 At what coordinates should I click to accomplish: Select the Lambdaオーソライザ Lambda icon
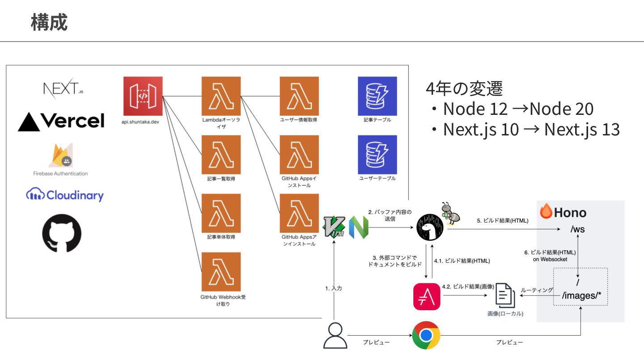pyautogui.click(x=221, y=96)
